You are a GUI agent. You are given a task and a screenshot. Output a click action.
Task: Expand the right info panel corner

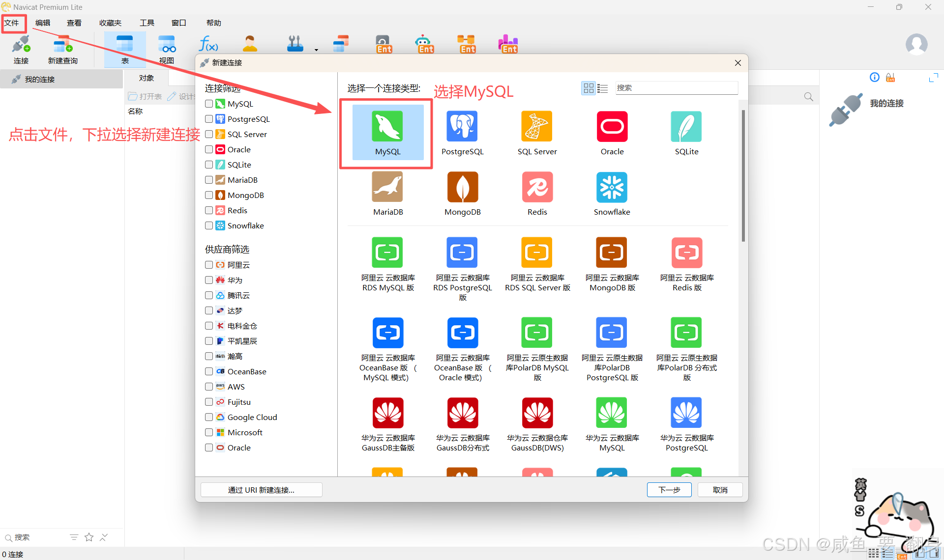click(x=933, y=78)
